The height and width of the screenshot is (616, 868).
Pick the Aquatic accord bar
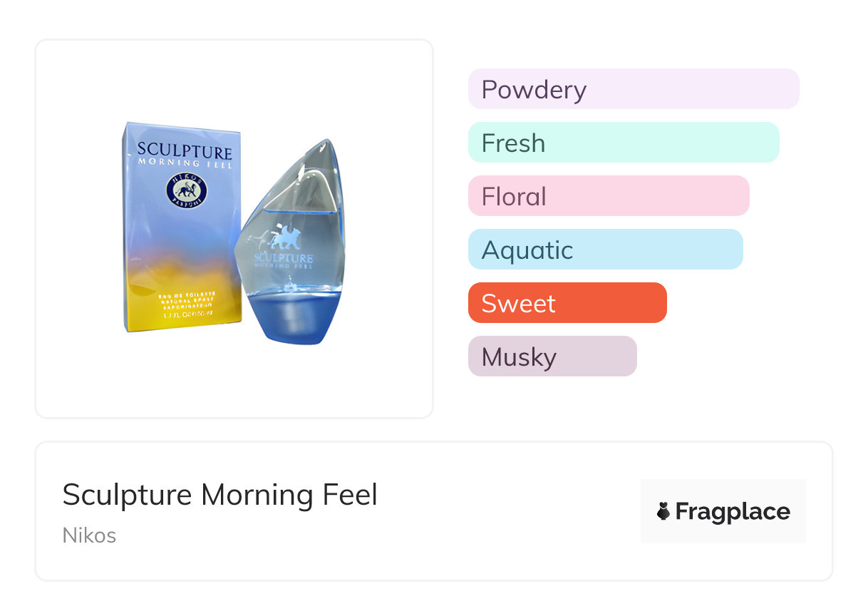tap(605, 250)
